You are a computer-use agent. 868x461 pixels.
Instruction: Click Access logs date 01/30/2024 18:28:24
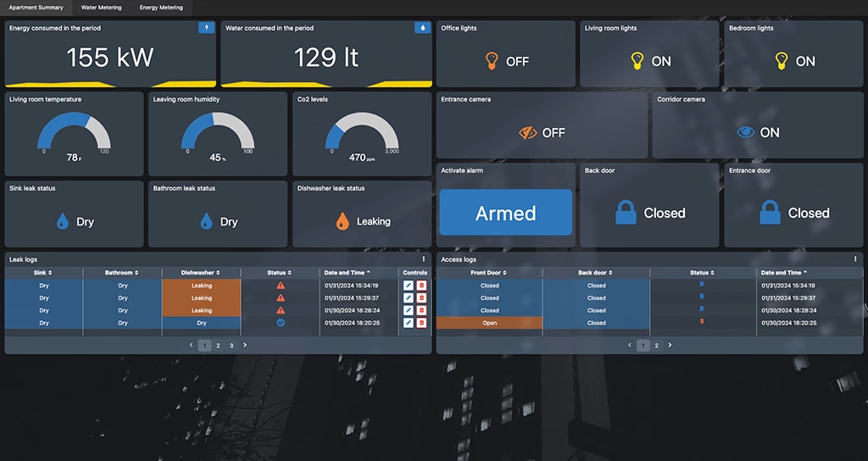[x=787, y=310]
